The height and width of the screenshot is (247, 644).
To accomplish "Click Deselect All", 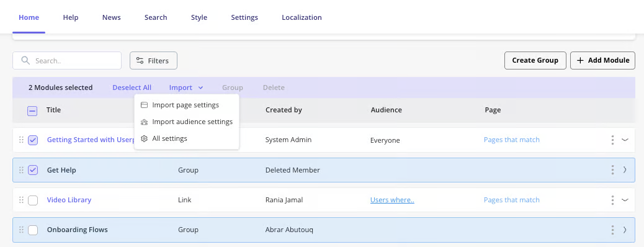I will (x=132, y=88).
